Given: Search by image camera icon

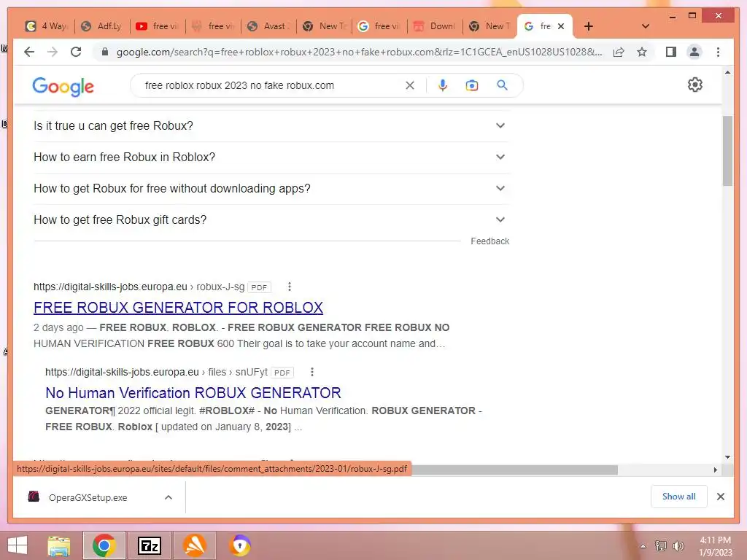Looking at the screenshot, I should click(x=472, y=85).
